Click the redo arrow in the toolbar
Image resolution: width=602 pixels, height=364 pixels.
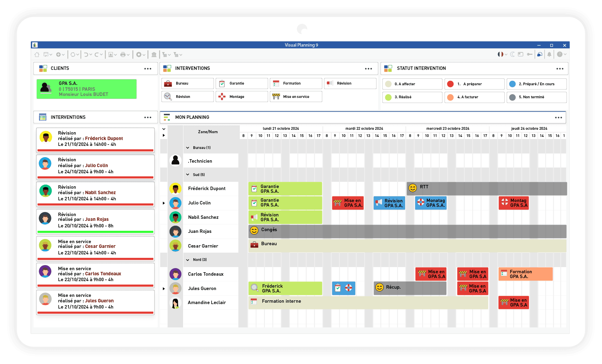coord(97,54)
